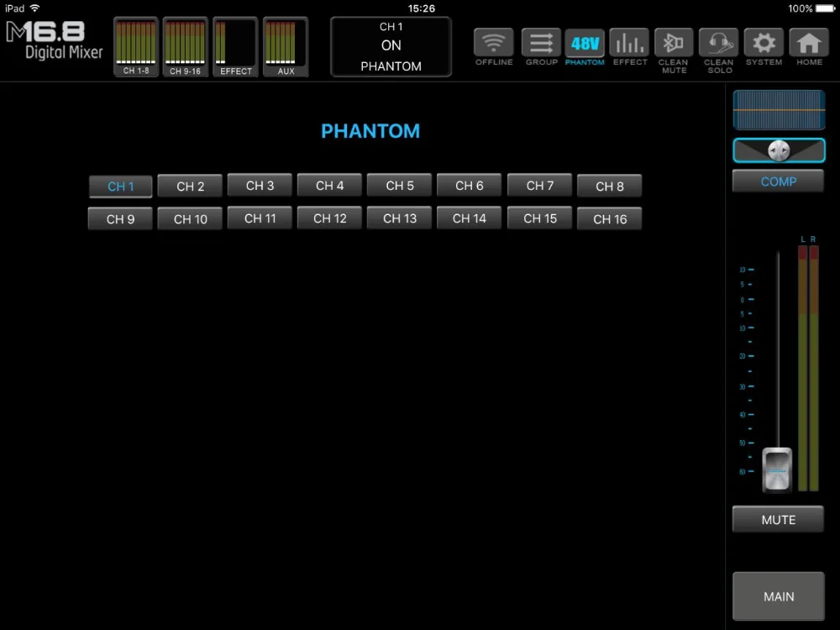Tap the M16.8 Digital Mixer logo
The image size is (840, 630).
[x=54, y=40]
